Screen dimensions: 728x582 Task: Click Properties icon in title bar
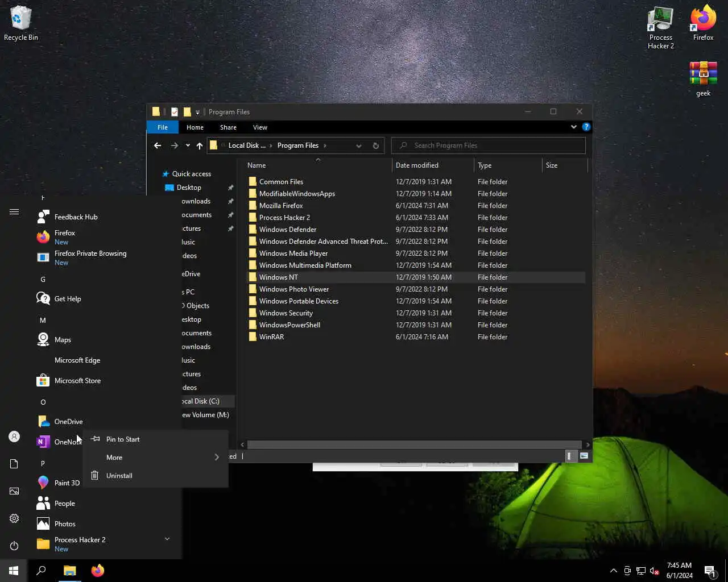pos(175,112)
